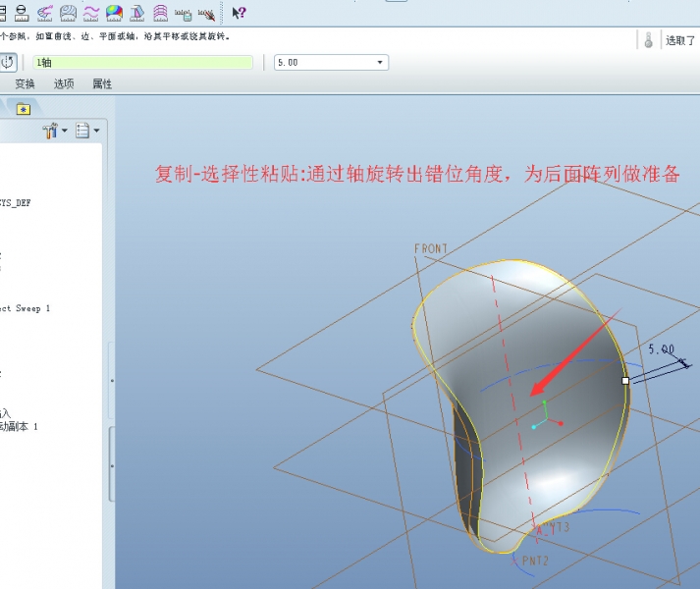Image resolution: width=700 pixels, height=589 pixels.
Task: Click the 1轴 reference collector field
Action: coord(142,63)
